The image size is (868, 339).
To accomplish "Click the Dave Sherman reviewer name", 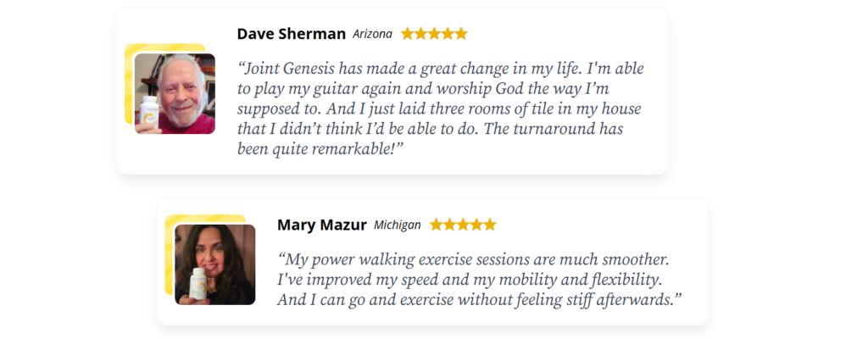I will (291, 34).
